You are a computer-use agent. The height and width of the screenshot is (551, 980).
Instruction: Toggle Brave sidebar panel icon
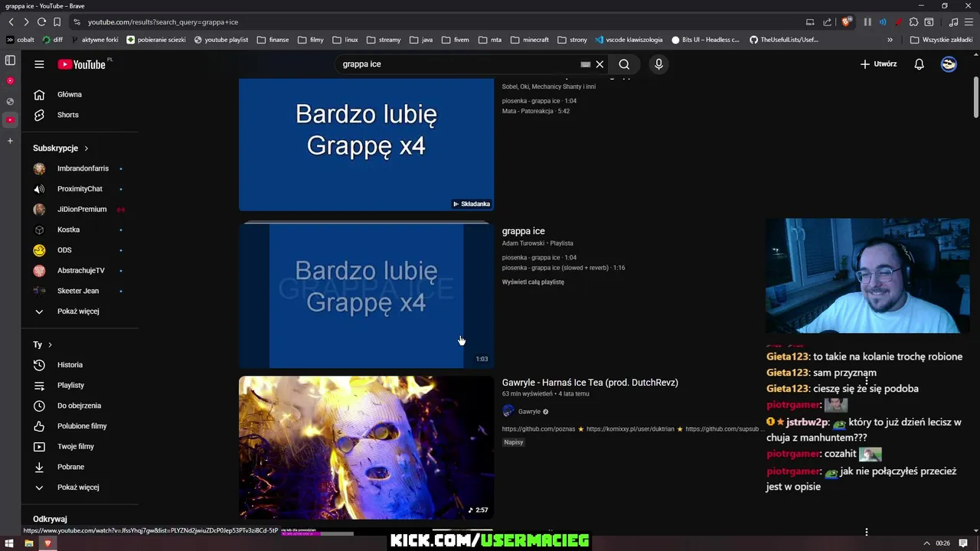click(10, 60)
